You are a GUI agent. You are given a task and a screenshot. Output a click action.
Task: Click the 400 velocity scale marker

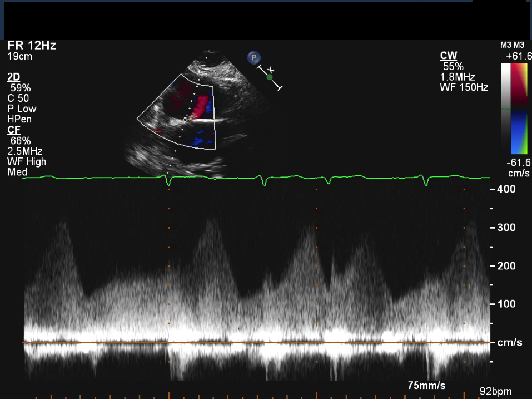click(506, 189)
